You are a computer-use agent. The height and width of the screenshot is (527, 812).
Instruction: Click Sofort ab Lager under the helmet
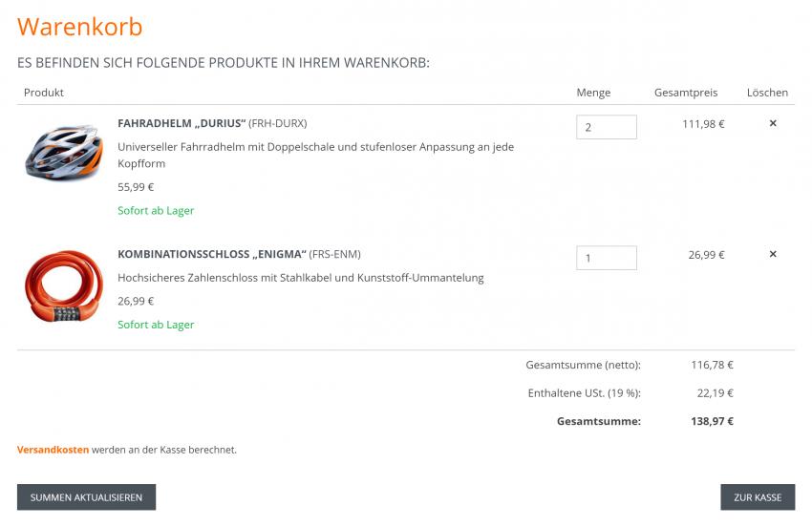[156, 210]
